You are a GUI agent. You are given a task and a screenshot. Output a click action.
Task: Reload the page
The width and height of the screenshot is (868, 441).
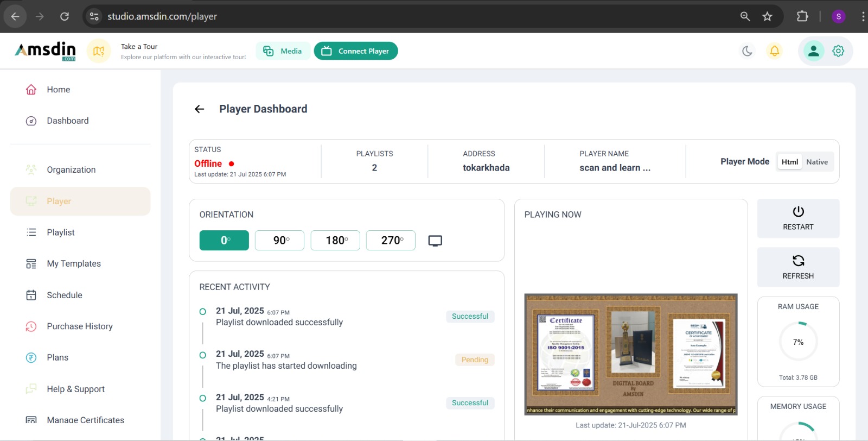65,16
